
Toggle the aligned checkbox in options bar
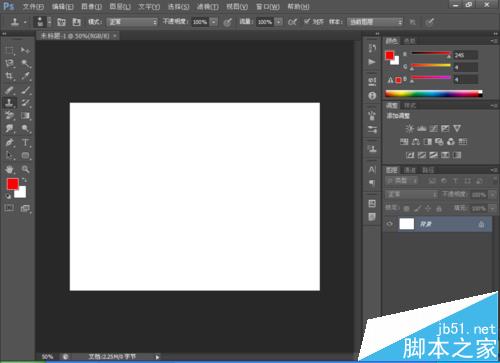307,21
